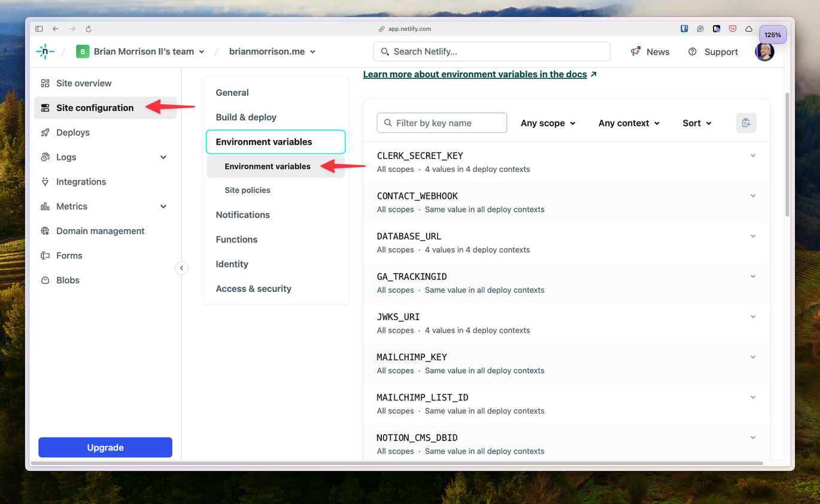Open Notifications settings section
The height and width of the screenshot is (504, 820).
coord(242,215)
